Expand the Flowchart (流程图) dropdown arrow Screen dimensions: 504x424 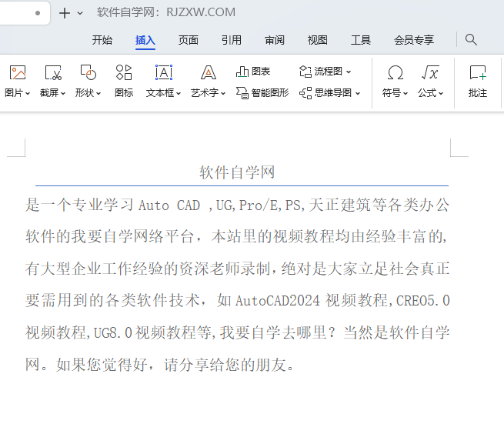point(349,72)
